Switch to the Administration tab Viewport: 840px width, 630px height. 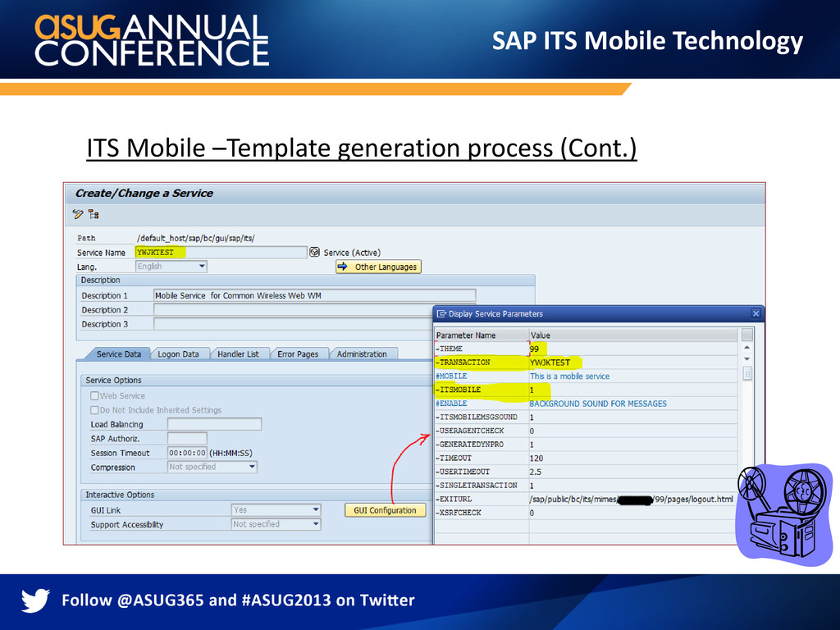pyautogui.click(x=362, y=354)
